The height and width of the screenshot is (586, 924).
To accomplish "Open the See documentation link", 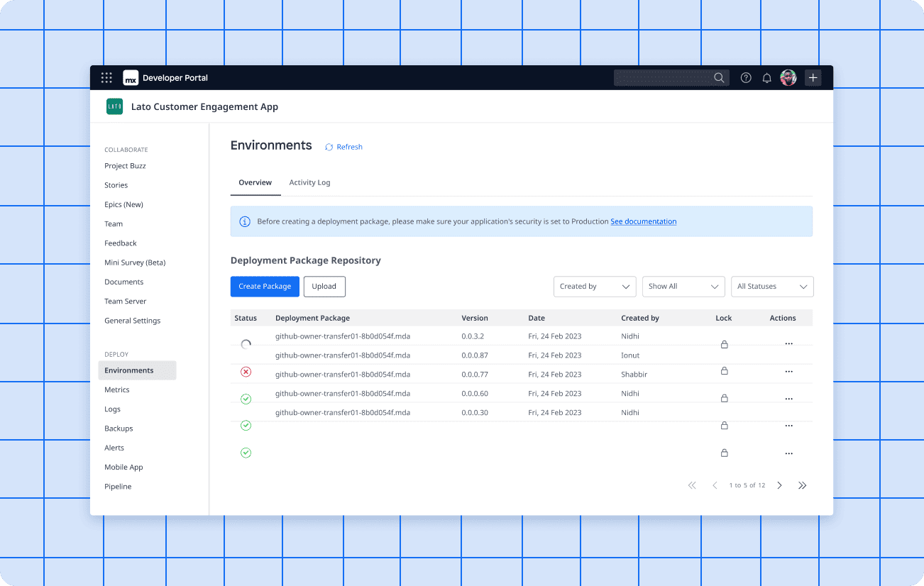I will tap(643, 221).
